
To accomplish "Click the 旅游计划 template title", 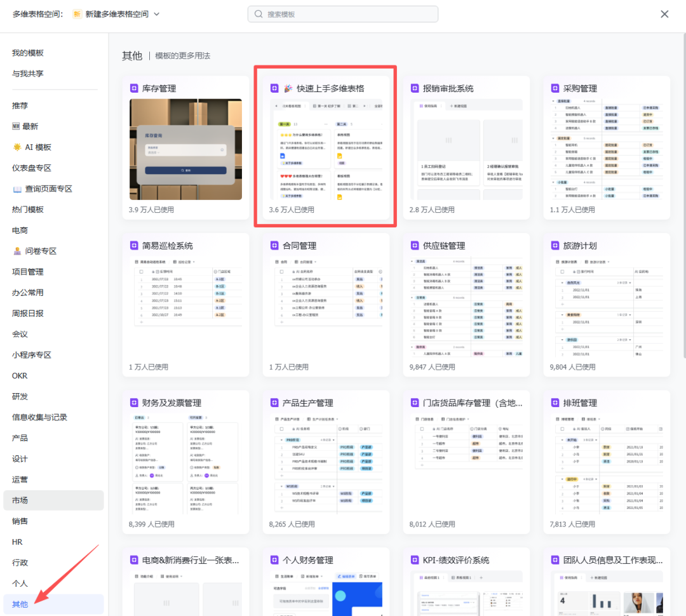I will 580,246.
